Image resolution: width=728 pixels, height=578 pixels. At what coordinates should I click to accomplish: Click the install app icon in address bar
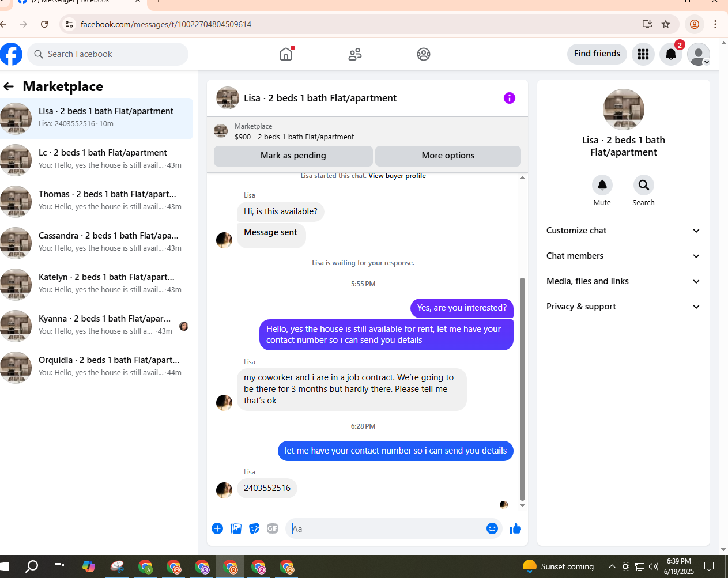click(647, 24)
